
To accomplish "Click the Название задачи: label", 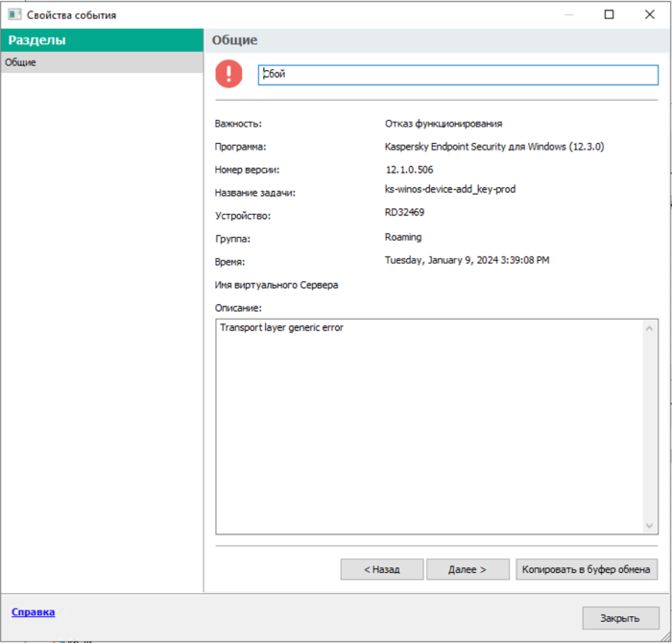I will (255, 193).
